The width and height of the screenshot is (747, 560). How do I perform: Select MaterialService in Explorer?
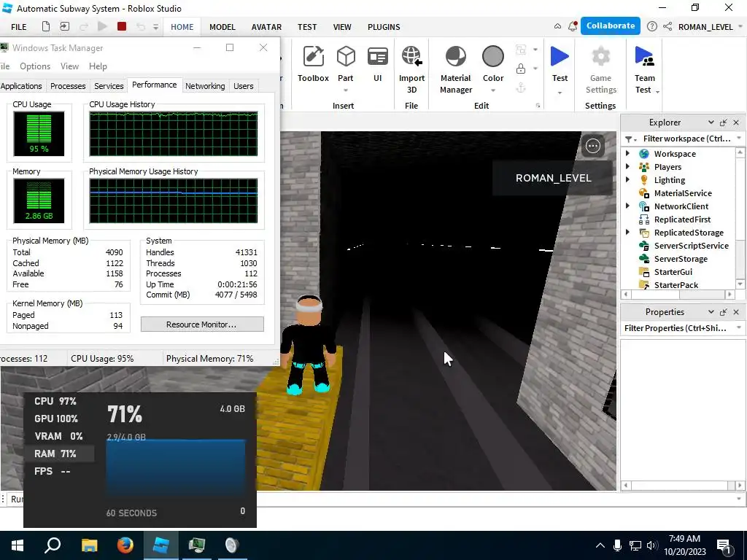point(683,193)
